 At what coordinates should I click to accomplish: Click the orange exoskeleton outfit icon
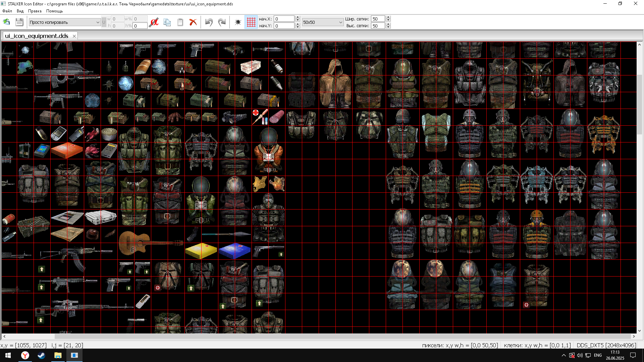[x=604, y=134]
